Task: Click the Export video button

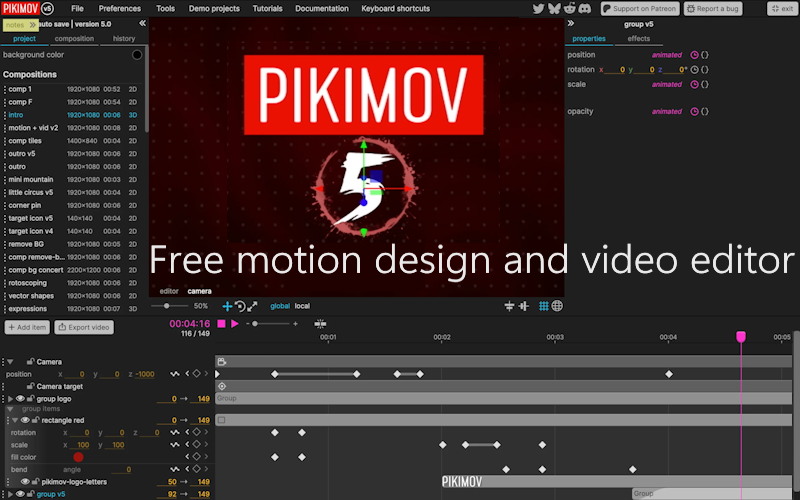Action: (84, 327)
